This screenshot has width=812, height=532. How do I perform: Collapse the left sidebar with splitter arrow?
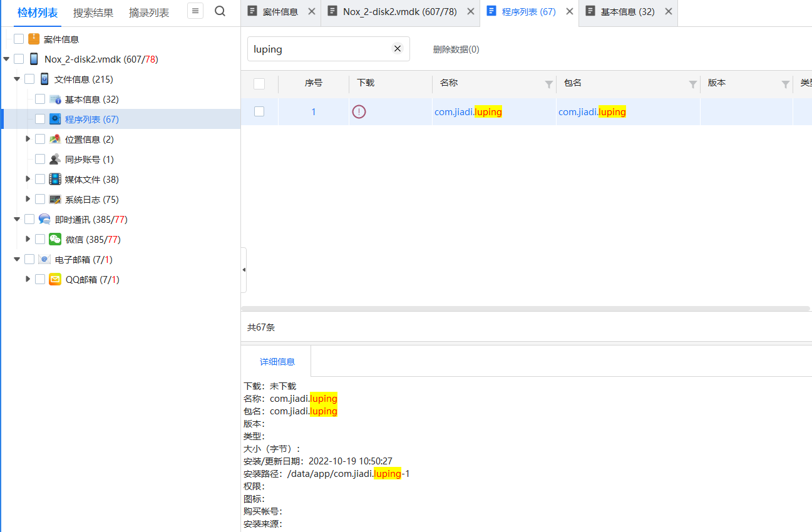coord(244,270)
